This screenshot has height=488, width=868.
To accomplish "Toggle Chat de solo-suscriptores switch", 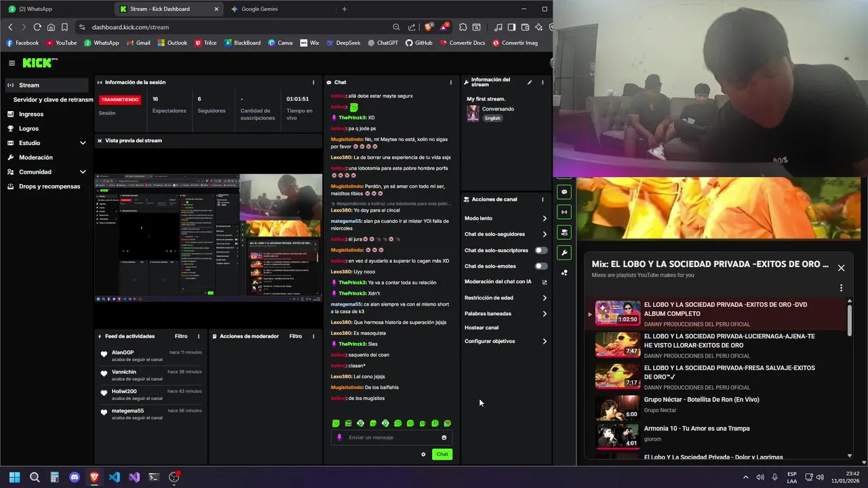I will pos(540,250).
